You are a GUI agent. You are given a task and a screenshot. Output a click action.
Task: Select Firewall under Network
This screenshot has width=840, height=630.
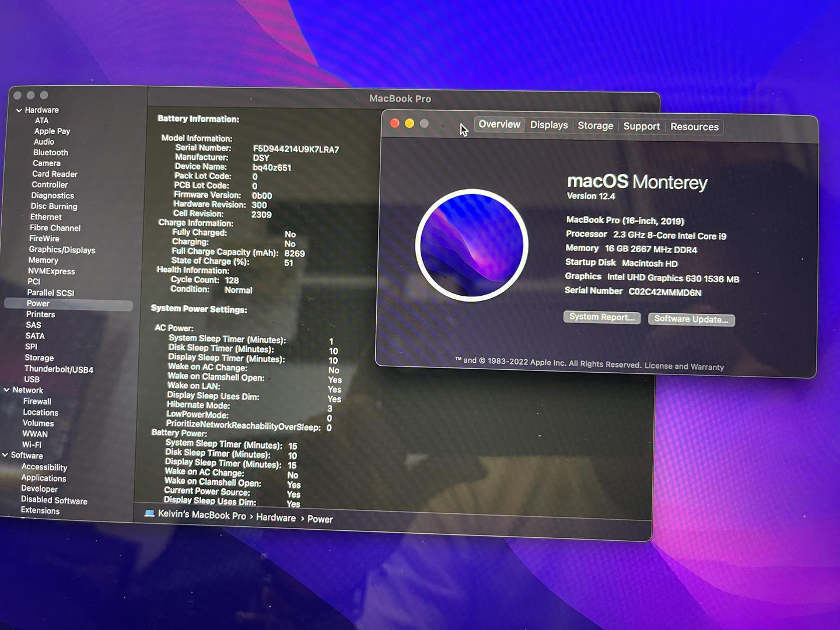[37, 401]
